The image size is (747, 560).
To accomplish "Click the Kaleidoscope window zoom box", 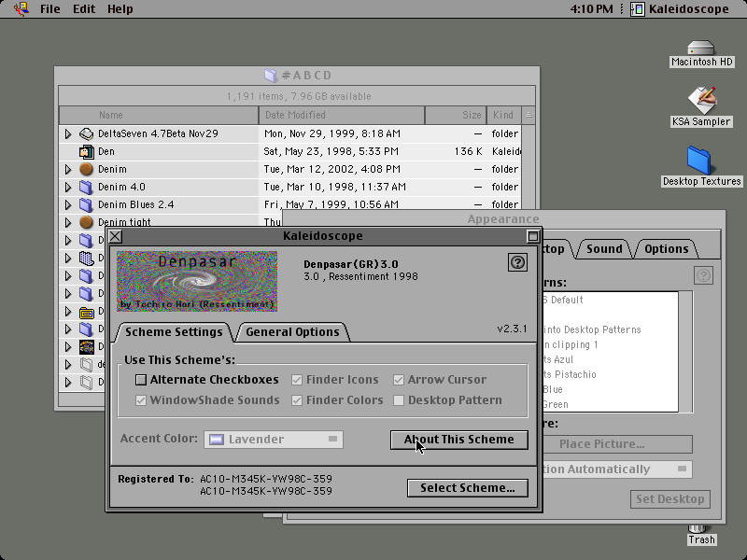I will click(533, 236).
